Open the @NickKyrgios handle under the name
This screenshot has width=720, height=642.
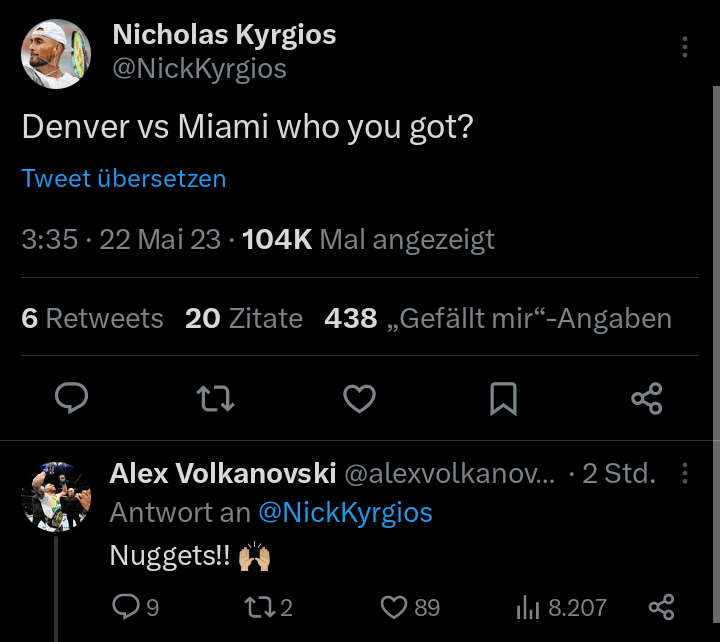pos(199,68)
